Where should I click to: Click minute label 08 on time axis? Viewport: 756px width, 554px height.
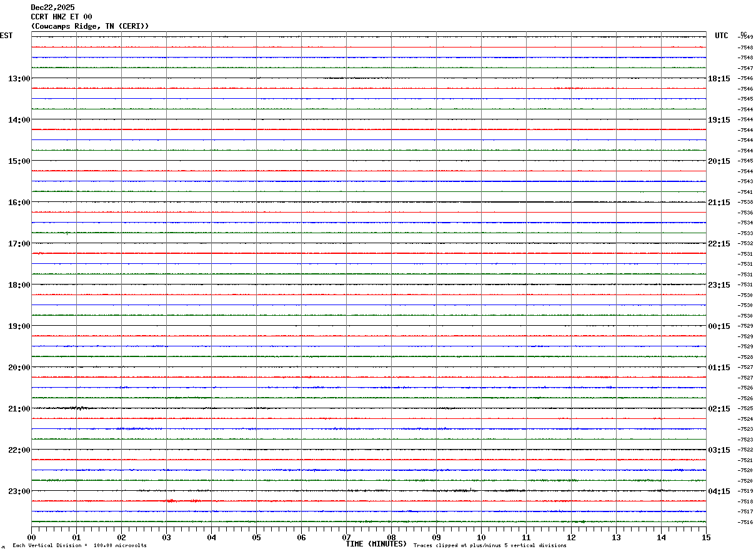tap(392, 537)
